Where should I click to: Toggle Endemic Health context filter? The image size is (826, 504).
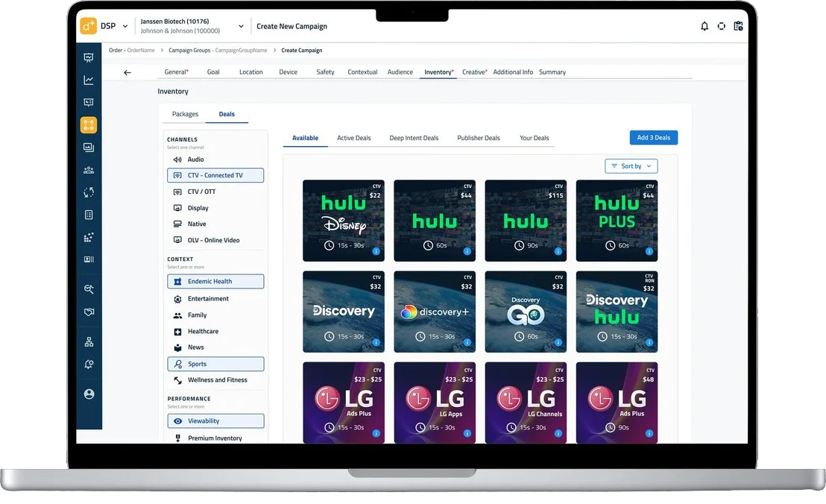coord(215,281)
